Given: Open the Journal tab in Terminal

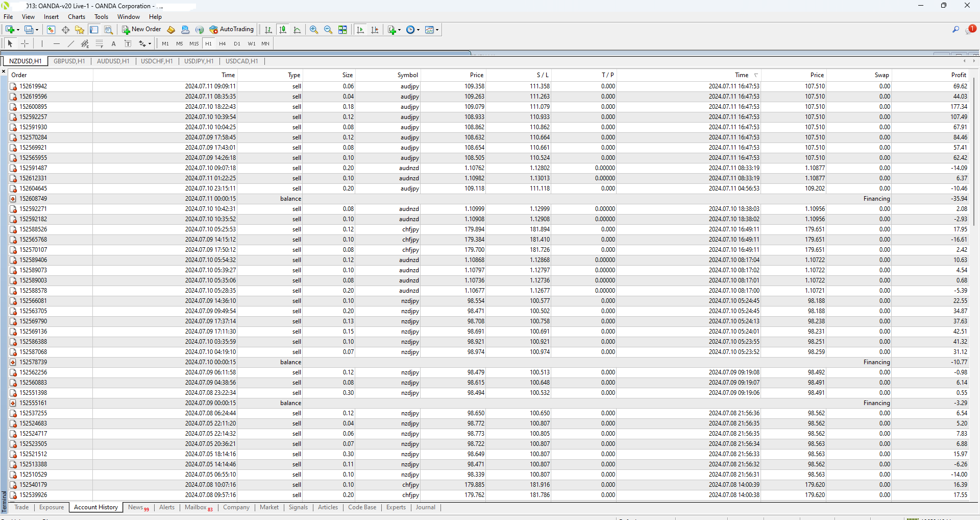Looking at the screenshot, I should coord(426,507).
